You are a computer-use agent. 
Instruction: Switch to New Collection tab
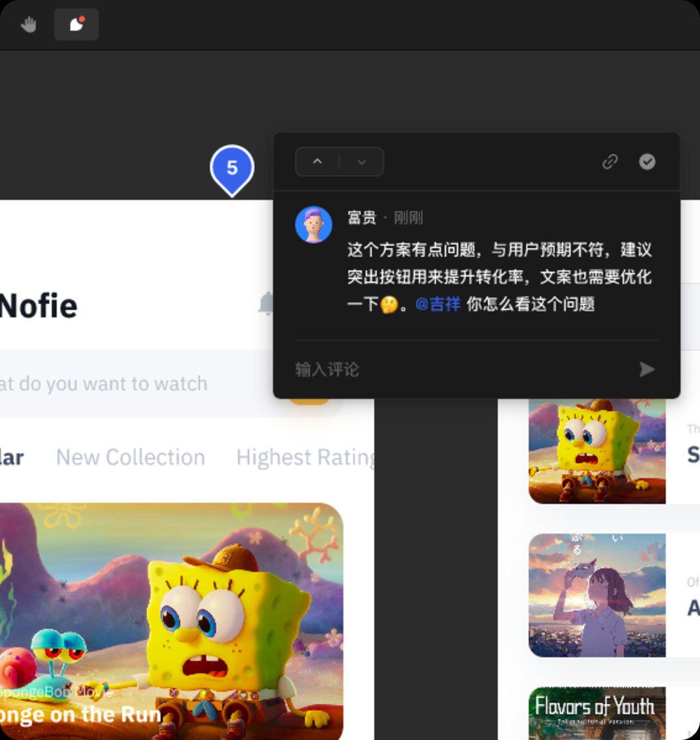coord(131,458)
